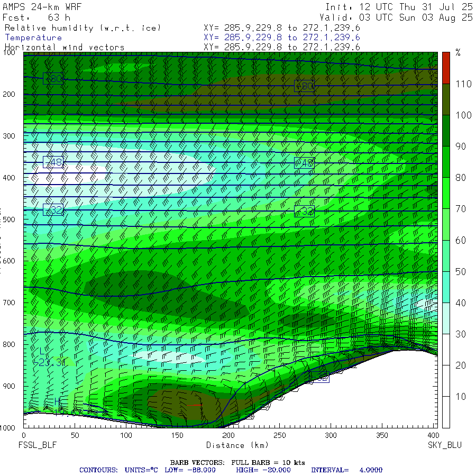Click the '50' distance axis tick label

tap(75, 435)
